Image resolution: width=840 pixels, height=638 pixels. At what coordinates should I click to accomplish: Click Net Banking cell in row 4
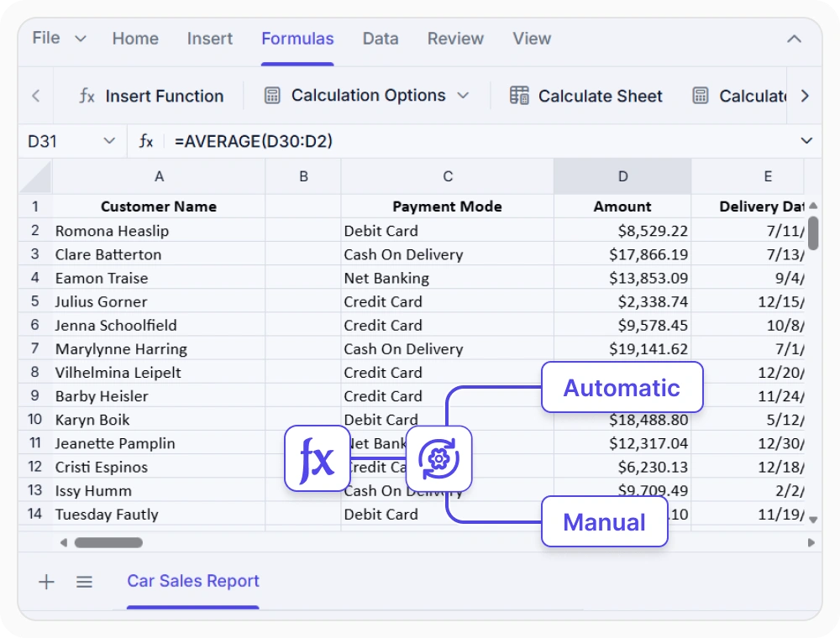click(x=448, y=278)
